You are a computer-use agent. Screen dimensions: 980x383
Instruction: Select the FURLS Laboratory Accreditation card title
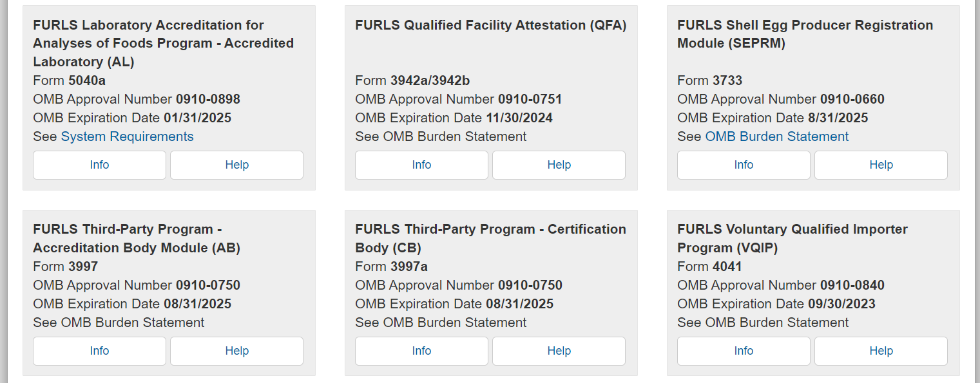click(x=163, y=43)
